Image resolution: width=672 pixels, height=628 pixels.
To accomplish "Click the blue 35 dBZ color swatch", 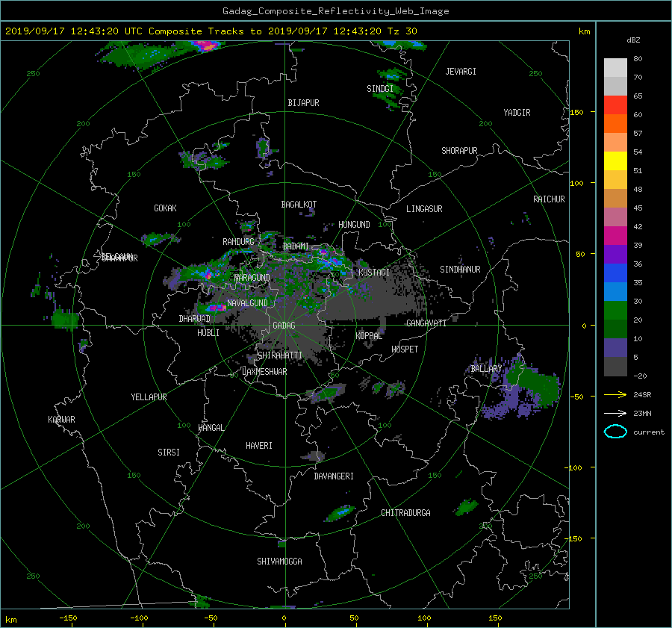I will click(x=615, y=273).
